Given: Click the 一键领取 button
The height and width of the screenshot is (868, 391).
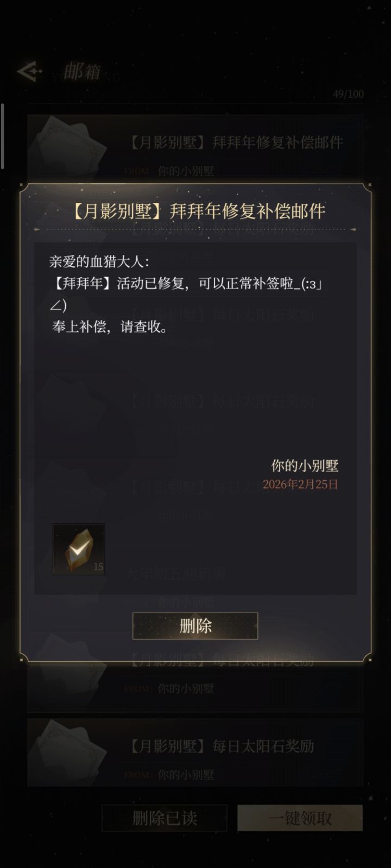Looking at the screenshot, I should pos(300,818).
